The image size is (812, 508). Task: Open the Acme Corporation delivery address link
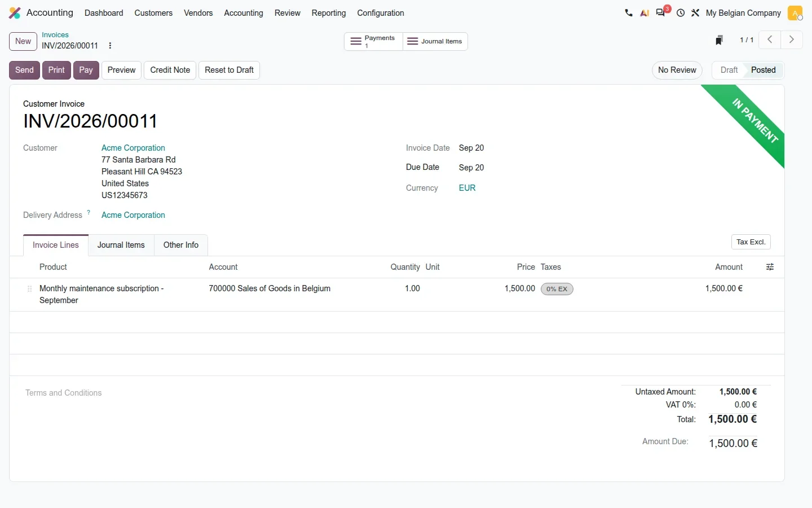[133, 215]
